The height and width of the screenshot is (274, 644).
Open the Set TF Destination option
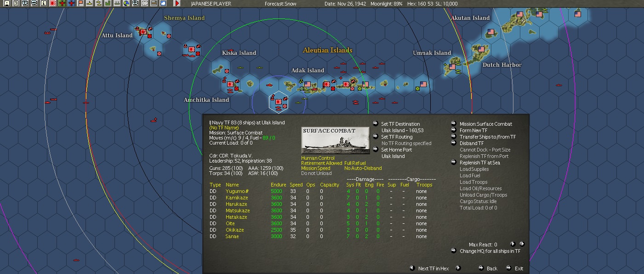tap(400, 124)
